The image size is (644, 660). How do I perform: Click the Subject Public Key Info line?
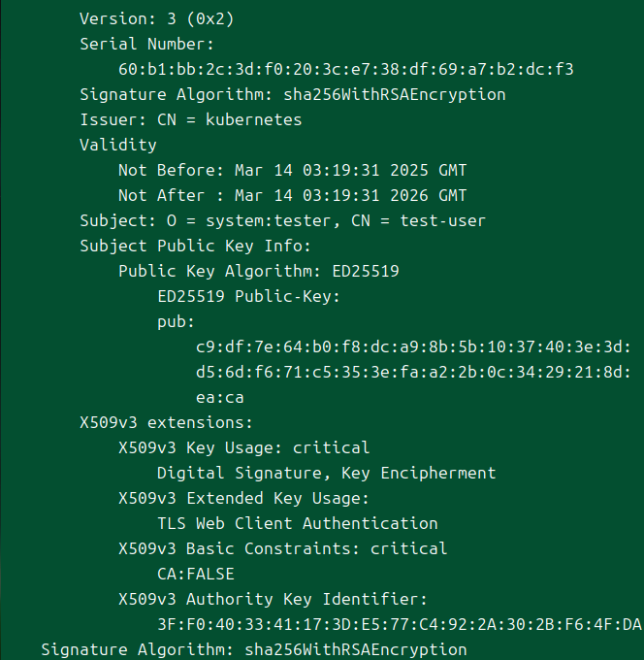coord(196,246)
